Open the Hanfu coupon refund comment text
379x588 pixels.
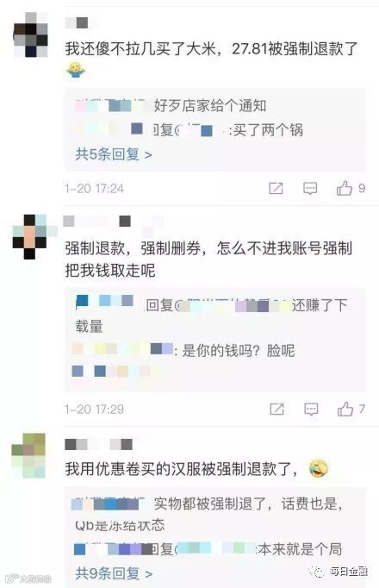pyautogui.click(x=182, y=469)
